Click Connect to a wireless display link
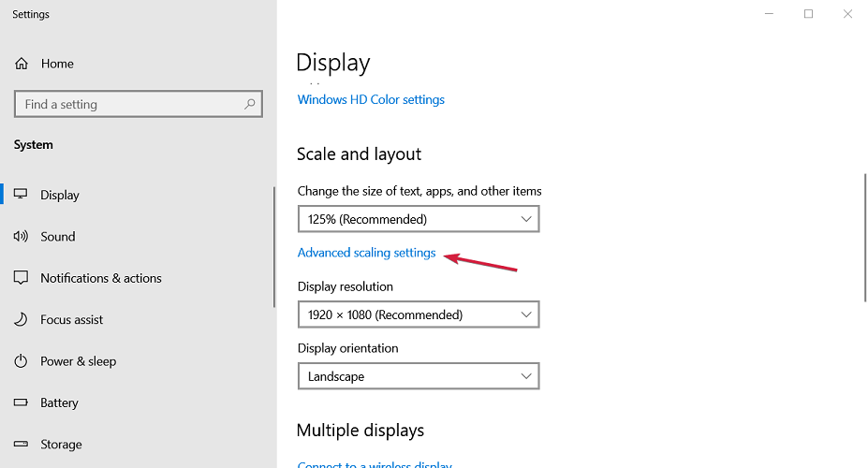The image size is (868, 468). point(375,464)
